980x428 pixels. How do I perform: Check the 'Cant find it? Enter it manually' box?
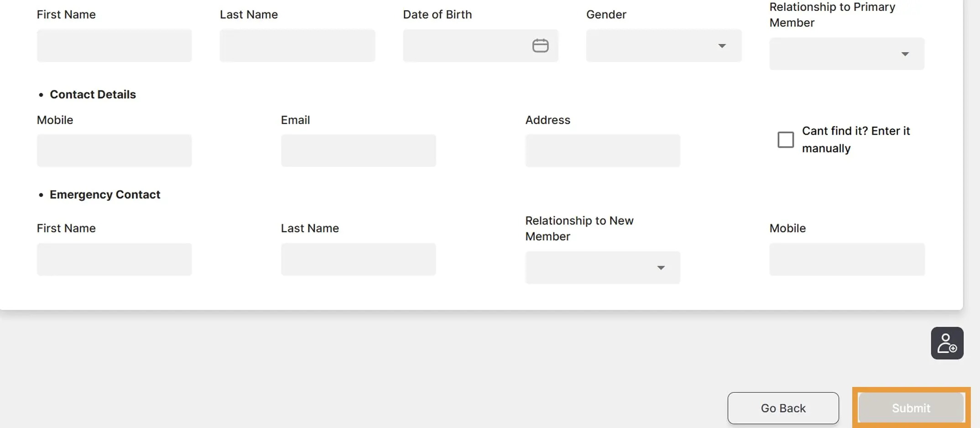[785, 140]
